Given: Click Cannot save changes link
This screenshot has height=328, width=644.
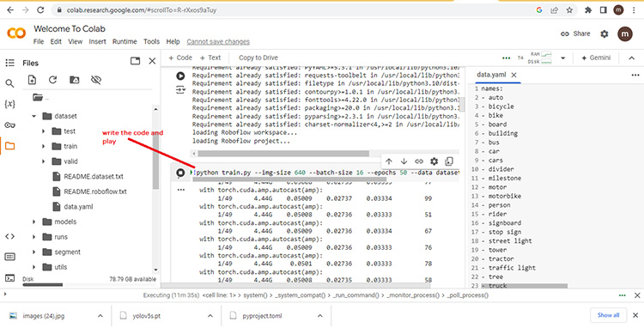Looking at the screenshot, I should pyautogui.click(x=218, y=41).
